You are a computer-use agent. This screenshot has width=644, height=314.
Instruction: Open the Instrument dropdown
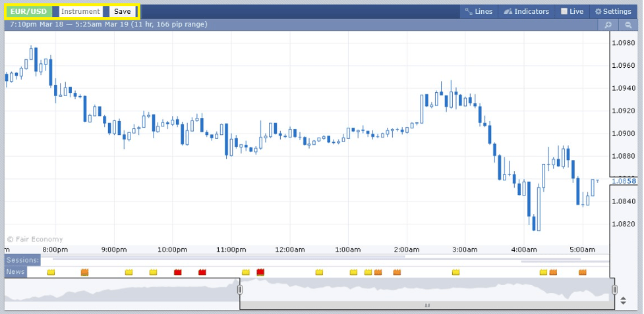80,11
